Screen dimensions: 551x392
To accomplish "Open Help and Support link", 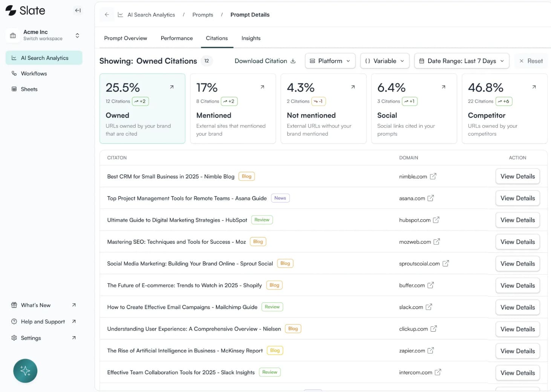I will pos(44,322).
